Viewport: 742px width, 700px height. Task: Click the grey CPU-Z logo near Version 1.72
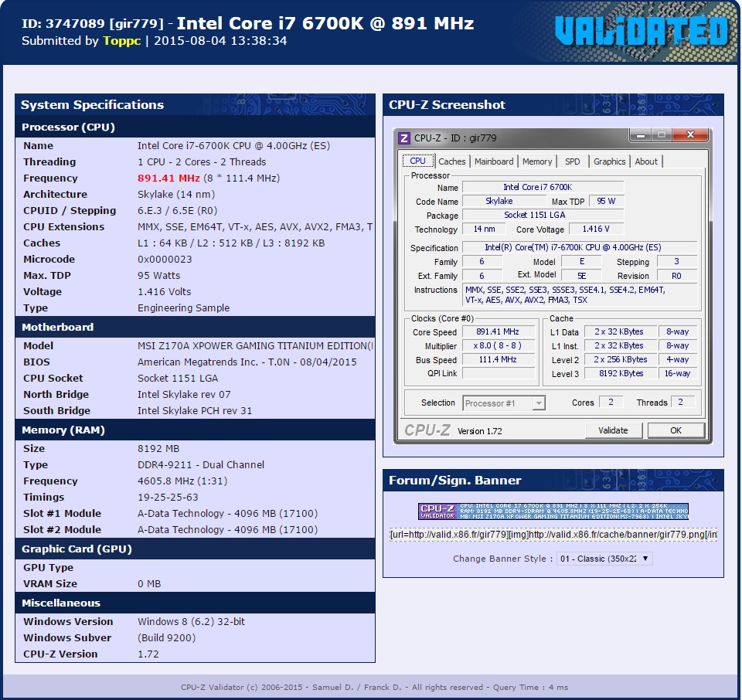(x=427, y=430)
